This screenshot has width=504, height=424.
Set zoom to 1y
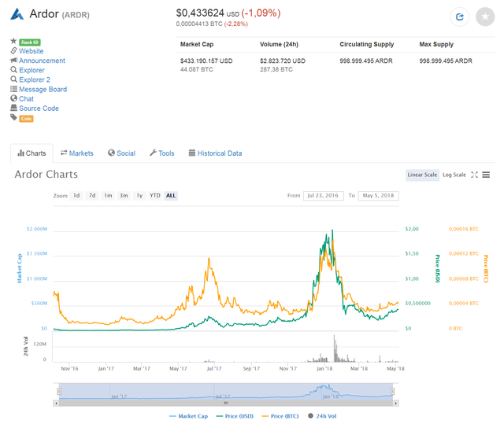click(x=139, y=195)
